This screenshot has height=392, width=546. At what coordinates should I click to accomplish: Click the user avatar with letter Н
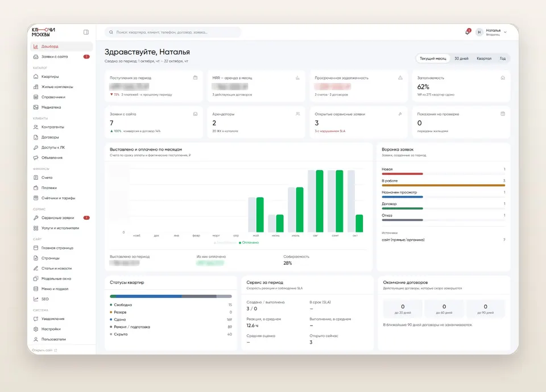(x=479, y=32)
